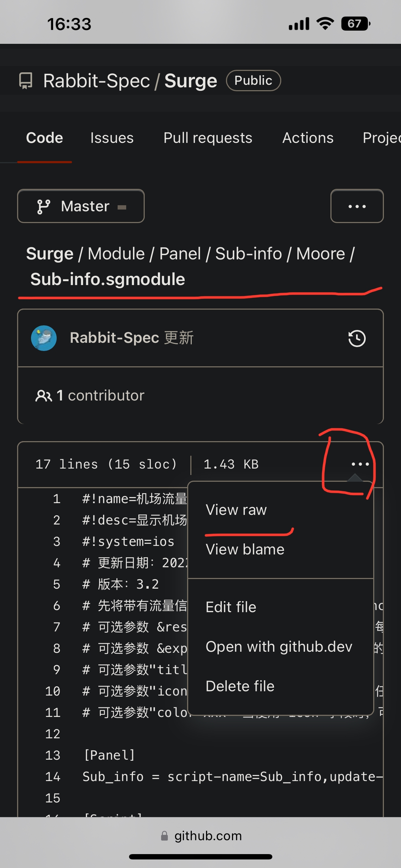Navigate to Sub-info breadcrumb folder
The image size is (401, 868).
pos(248,254)
